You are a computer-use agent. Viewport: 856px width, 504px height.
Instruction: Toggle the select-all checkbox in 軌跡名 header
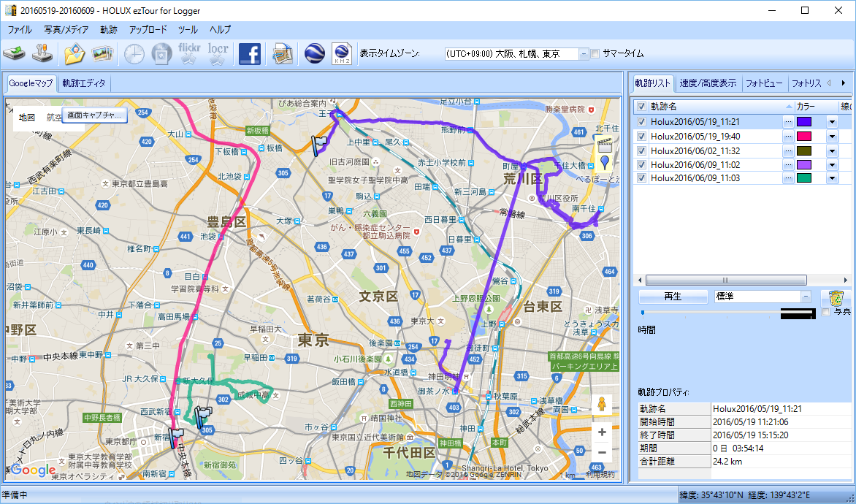pyautogui.click(x=641, y=107)
